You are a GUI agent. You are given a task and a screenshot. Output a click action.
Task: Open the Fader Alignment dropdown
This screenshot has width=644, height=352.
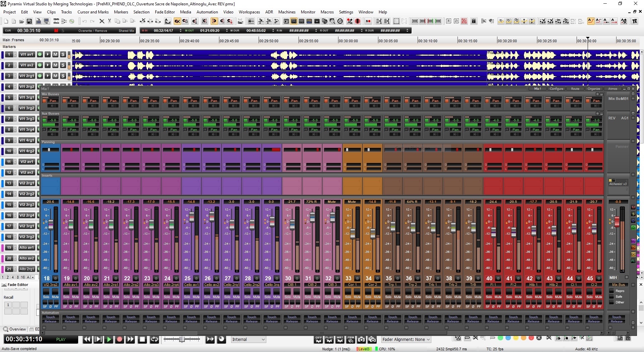[406, 340]
